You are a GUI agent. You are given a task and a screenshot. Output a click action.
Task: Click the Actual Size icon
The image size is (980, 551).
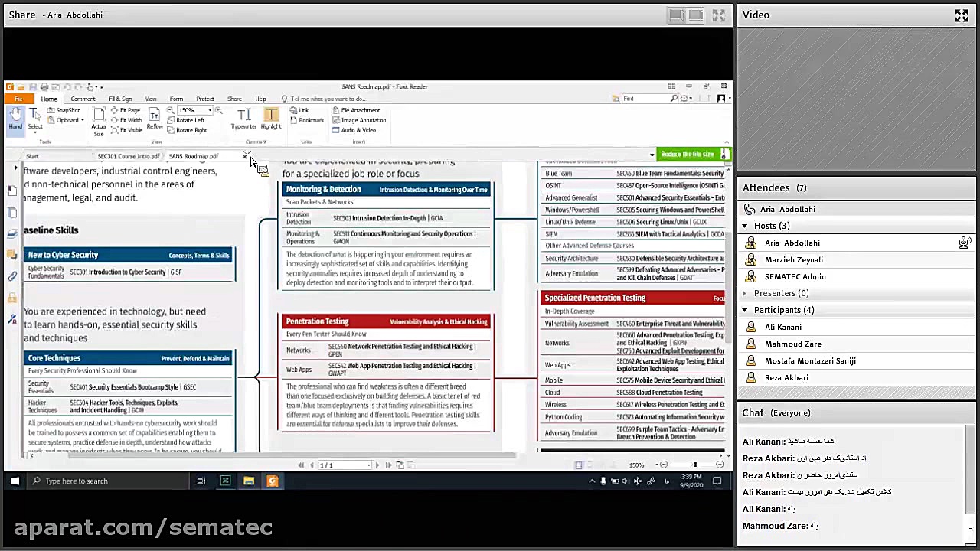(99, 121)
